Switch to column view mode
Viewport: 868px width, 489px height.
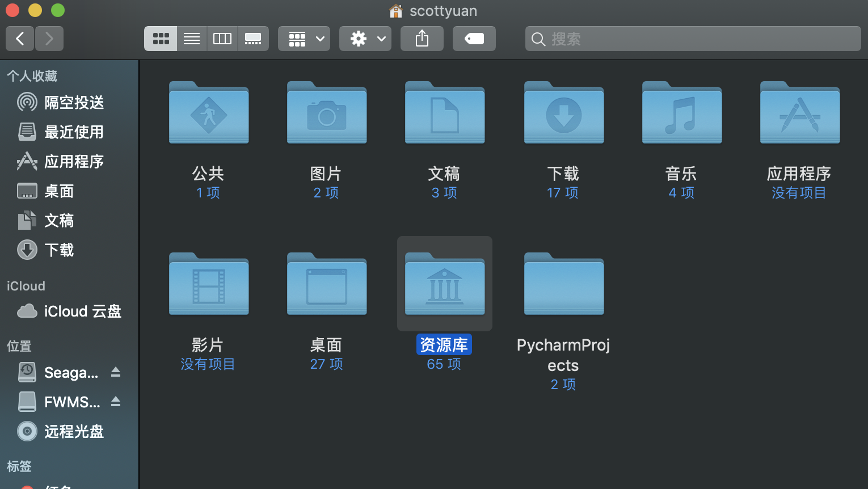(x=222, y=39)
